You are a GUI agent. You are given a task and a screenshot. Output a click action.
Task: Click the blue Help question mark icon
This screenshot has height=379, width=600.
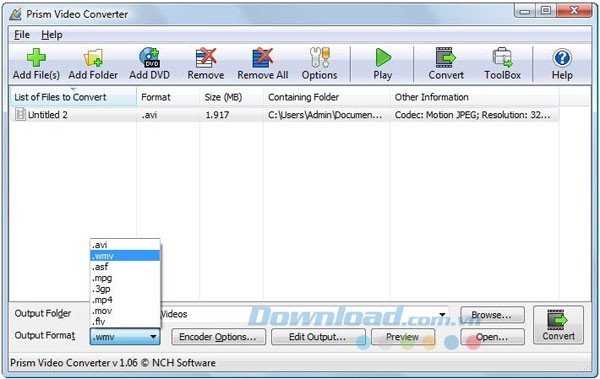click(562, 58)
